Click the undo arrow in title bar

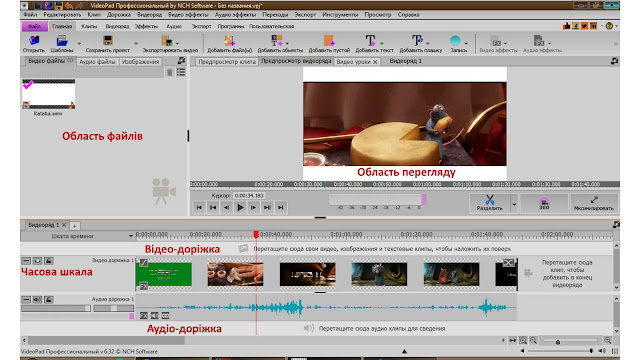[x=69, y=6]
